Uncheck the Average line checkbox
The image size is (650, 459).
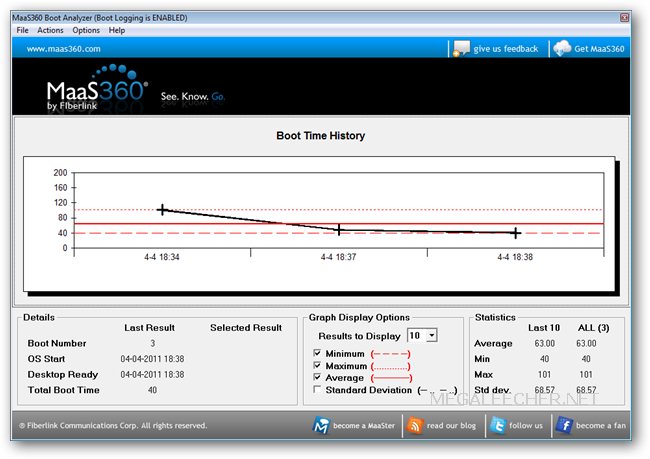pyautogui.click(x=317, y=377)
